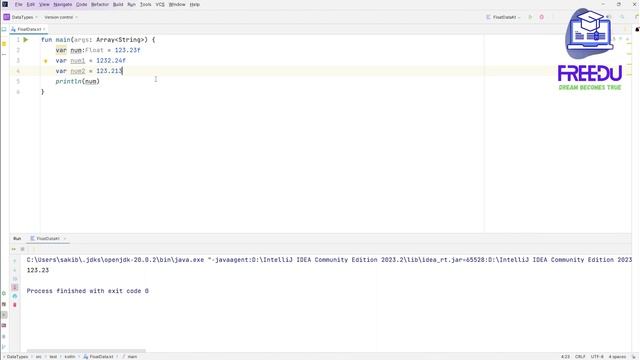Open the yellow tool window icon in left strip
Screen dimensions: 640x360
(4, 44)
